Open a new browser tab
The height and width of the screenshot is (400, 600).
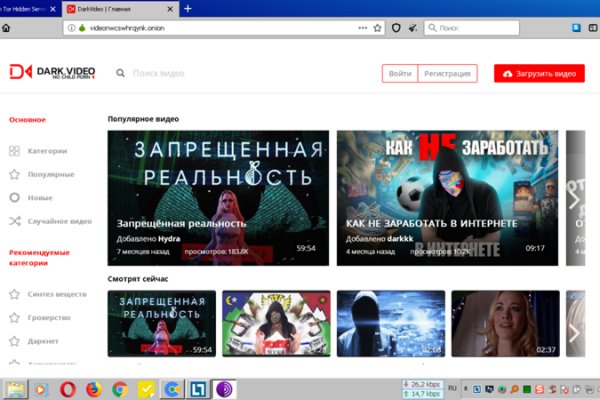tap(188, 8)
